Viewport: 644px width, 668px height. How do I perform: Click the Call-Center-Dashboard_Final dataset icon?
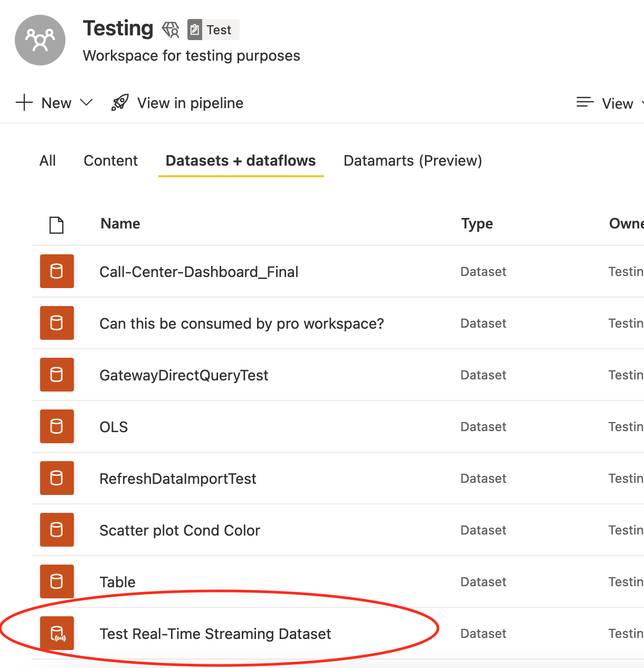(x=56, y=271)
